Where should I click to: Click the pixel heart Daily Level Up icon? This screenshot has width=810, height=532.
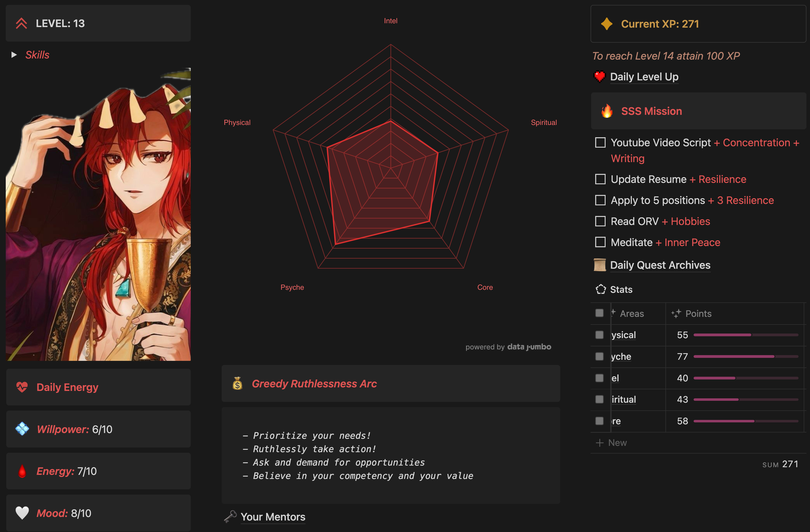[599, 77]
